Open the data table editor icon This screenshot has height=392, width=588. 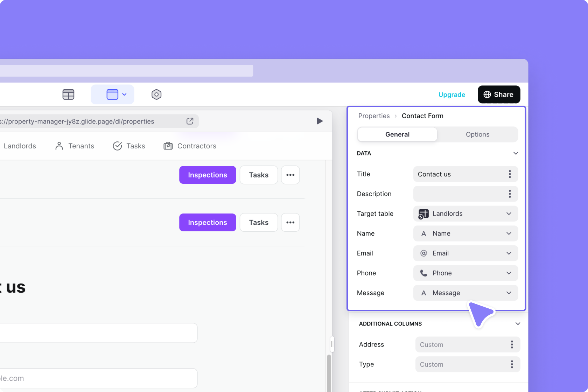(68, 94)
